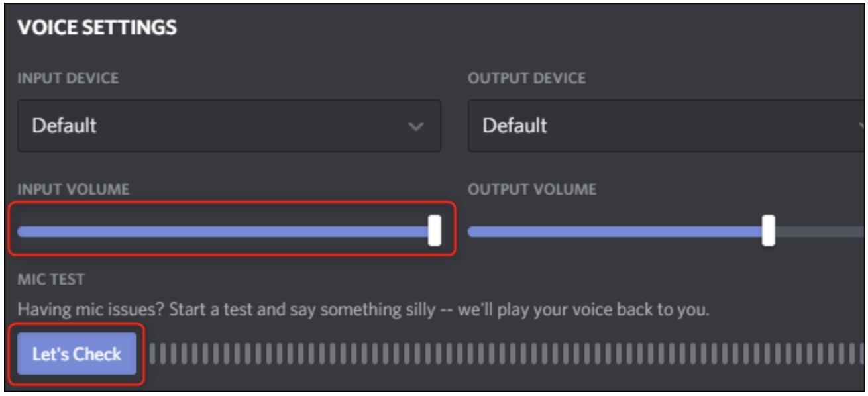Click the "OUTPUT VOLUME" label
The height and width of the screenshot is (396, 868).
[x=532, y=190]
